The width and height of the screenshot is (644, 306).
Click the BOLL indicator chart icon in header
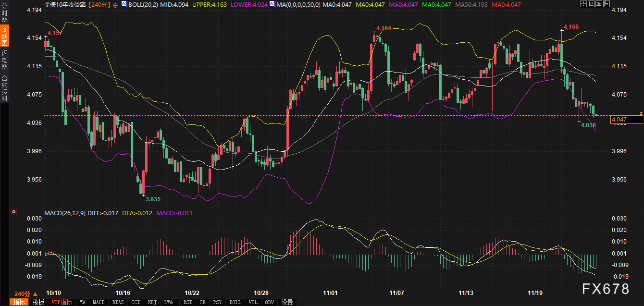pyautogui.click(x=124, y=4)
